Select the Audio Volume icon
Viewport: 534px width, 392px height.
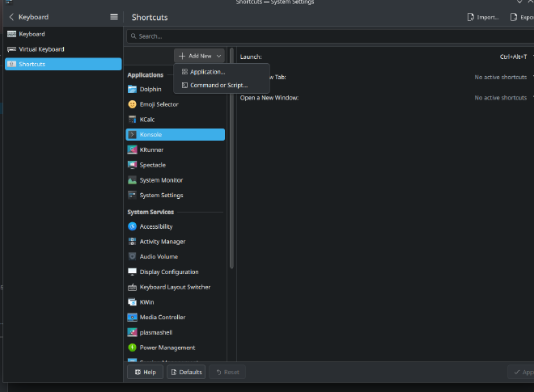pyautogui.click(x=132, y=256)
